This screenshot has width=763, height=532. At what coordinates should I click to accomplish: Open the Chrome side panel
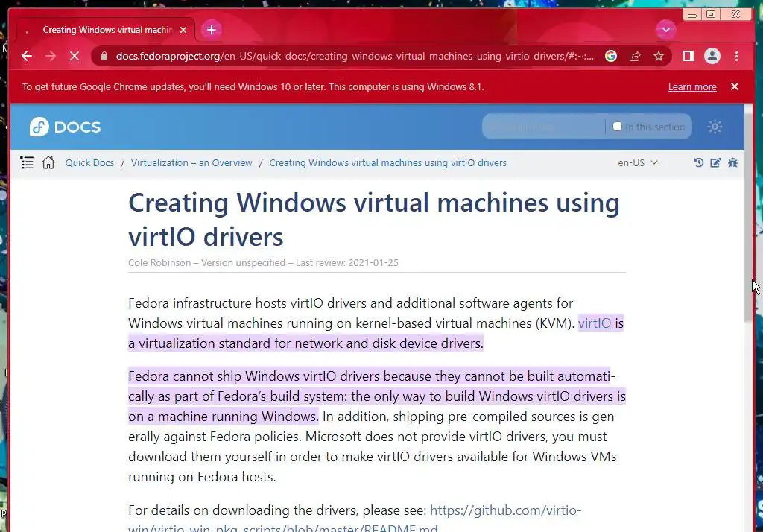click(x=688, y=56)
